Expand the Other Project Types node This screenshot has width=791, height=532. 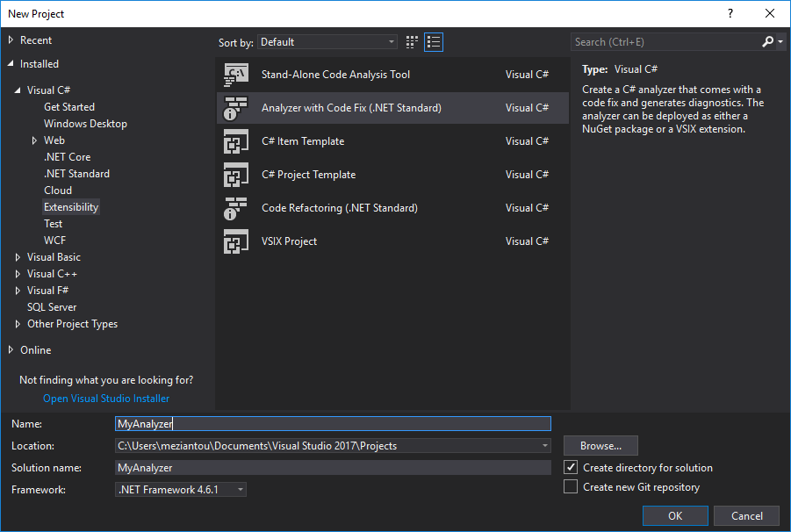click(x=18, y=324)
